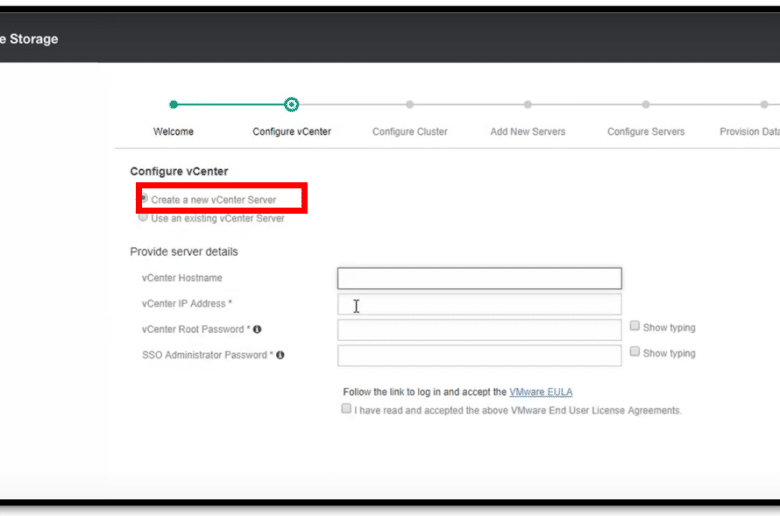Click the vCenter IP Address label
780x516 pixels.
(x=187, y=304)
